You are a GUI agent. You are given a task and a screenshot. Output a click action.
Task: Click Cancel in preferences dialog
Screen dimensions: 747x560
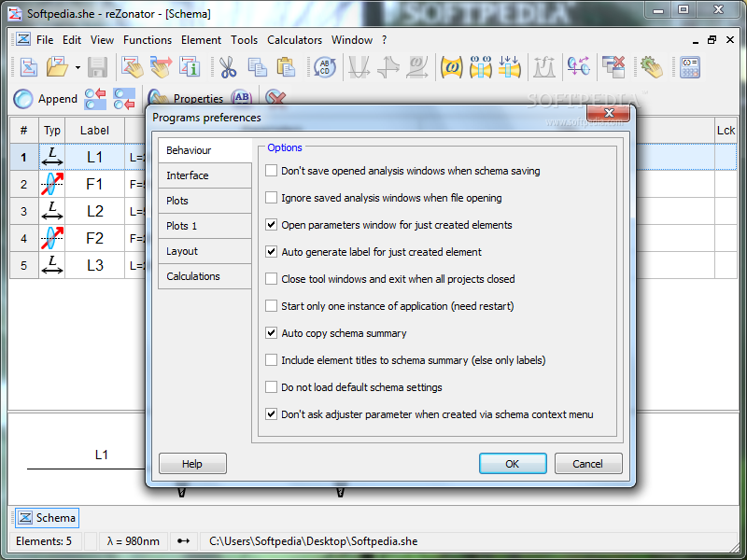tap(588, 464)
